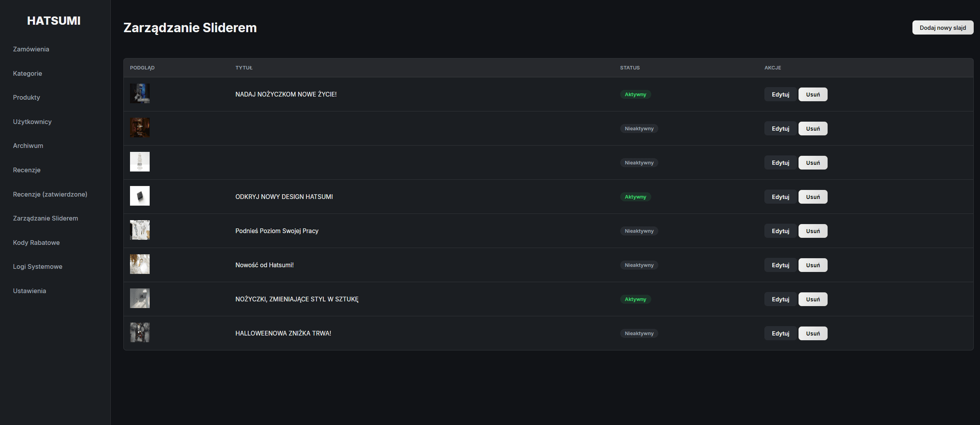980x425 pixels.
Task: Edit the untitled slide with white thumbnail
Action: [x=780, y=162]
